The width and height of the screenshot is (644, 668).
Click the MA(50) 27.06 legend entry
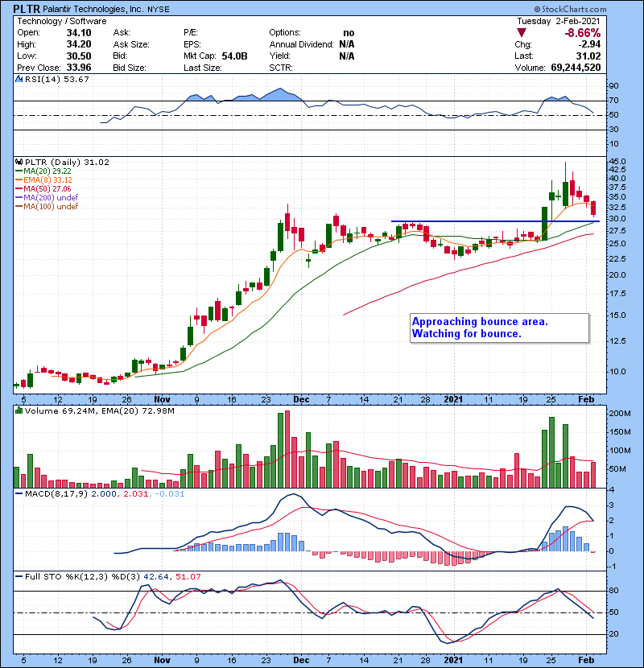[43, 188]
